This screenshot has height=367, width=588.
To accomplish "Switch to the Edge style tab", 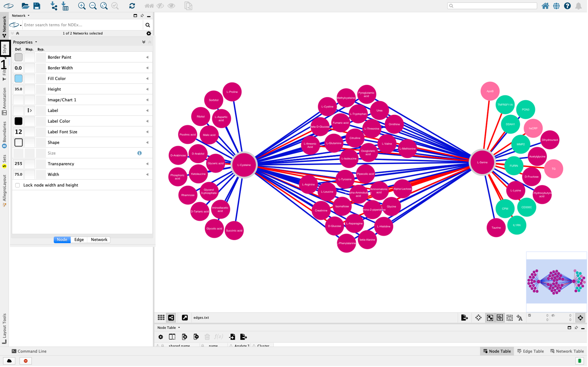I will pyautogui.click(x=79, y=240).
